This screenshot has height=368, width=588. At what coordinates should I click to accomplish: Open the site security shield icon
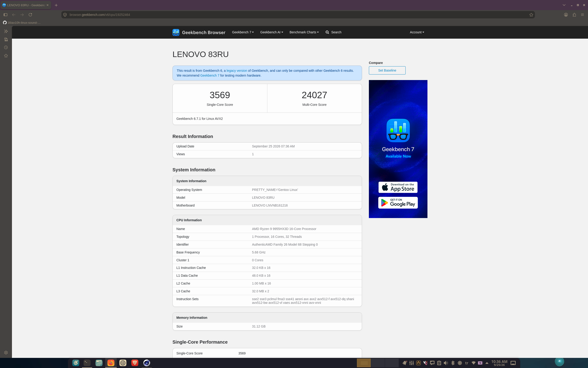click(x=65, y=14)
